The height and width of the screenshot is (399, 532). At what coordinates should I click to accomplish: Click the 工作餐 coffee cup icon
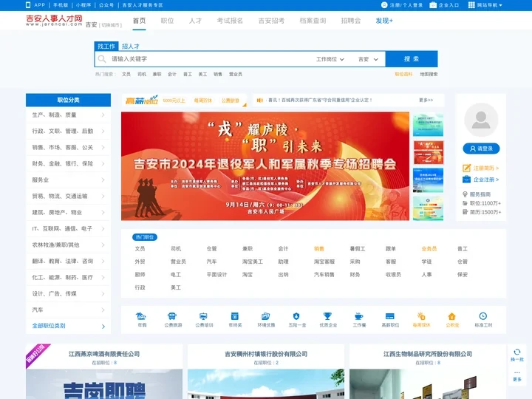[x=358, y=316]
